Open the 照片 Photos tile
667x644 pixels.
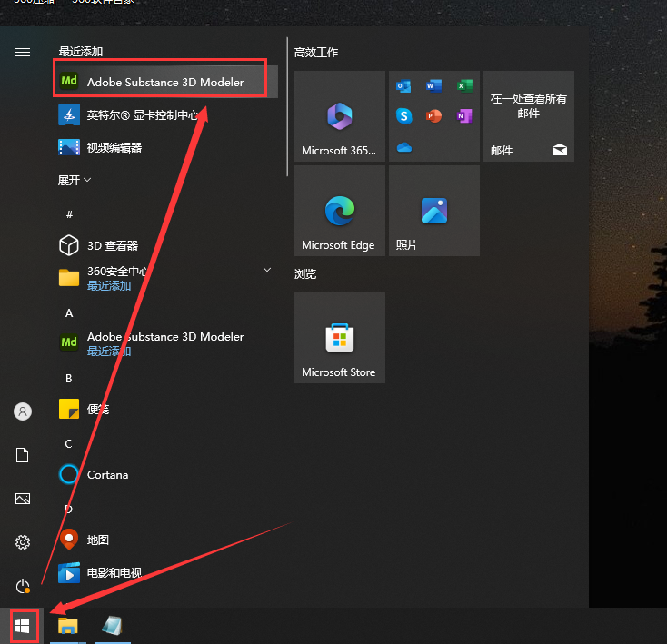coord(433,211)
